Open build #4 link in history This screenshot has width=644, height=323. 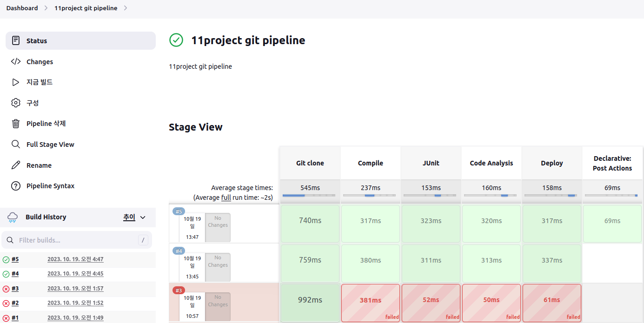click(15, 274)
